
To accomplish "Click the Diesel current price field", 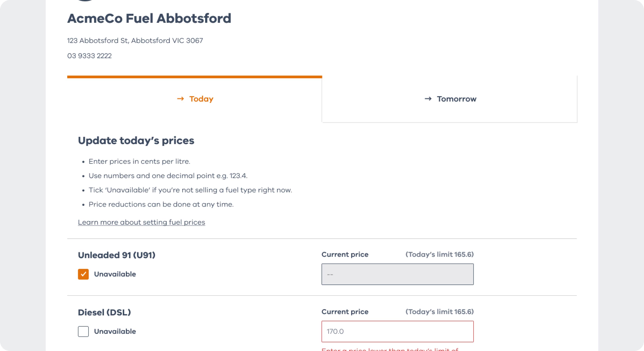I will [397, 331].
